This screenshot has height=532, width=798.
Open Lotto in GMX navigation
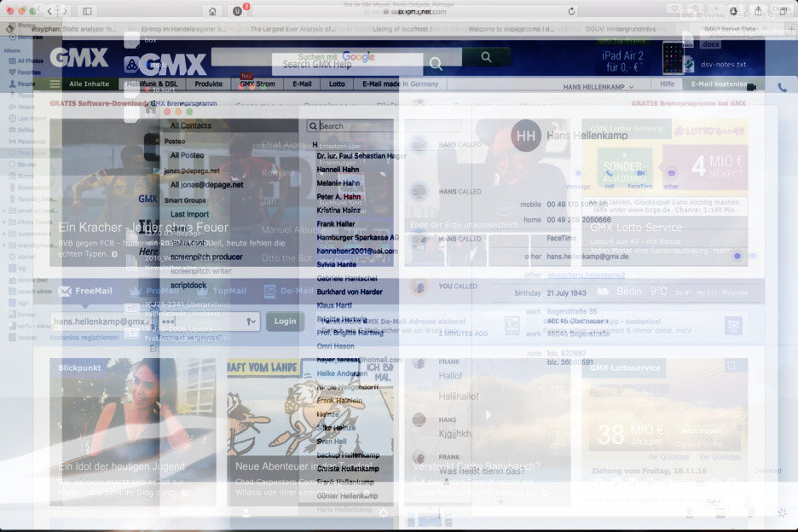(337, 84)
